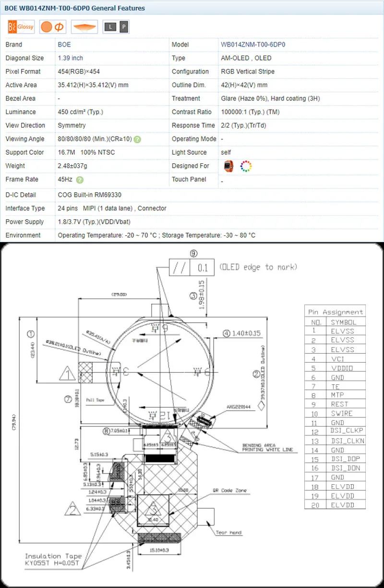
Task: Click the orange Glossy surface icon
Action: click(21, 27)
